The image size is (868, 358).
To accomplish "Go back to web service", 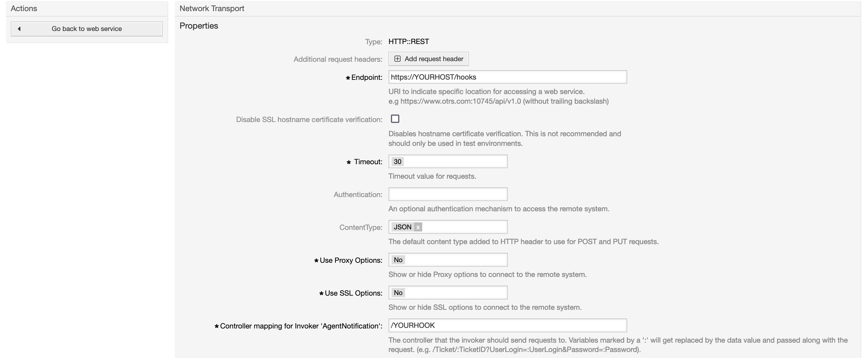I will [x=86, y=29].
